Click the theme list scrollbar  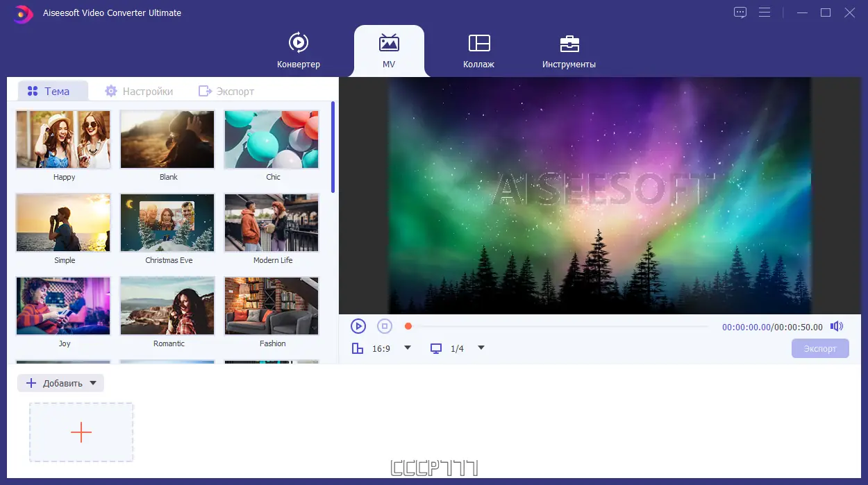[x=333, y=147]
